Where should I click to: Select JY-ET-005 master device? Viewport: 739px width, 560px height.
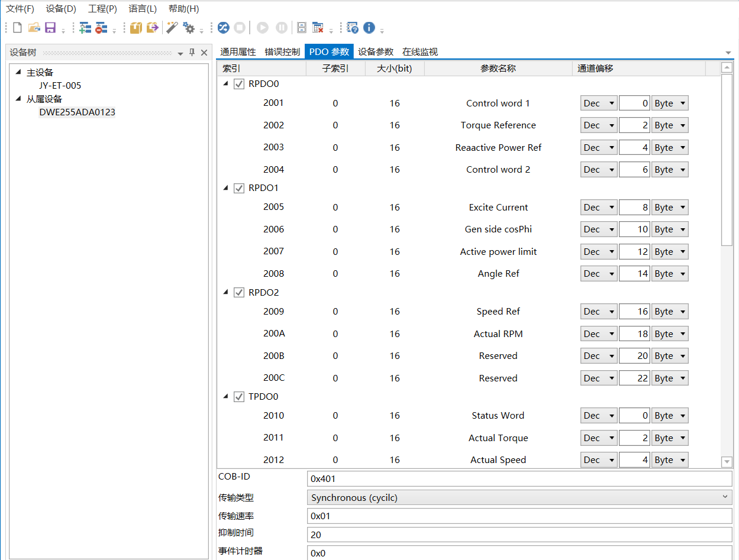60,85
